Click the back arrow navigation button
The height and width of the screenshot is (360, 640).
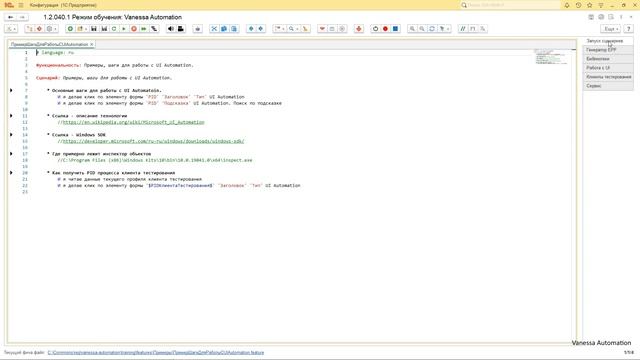(11, 17)
